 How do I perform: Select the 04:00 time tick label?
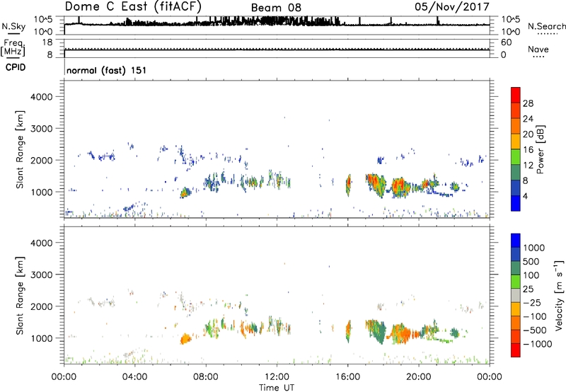pyautogui.click(x=134, y=377)
